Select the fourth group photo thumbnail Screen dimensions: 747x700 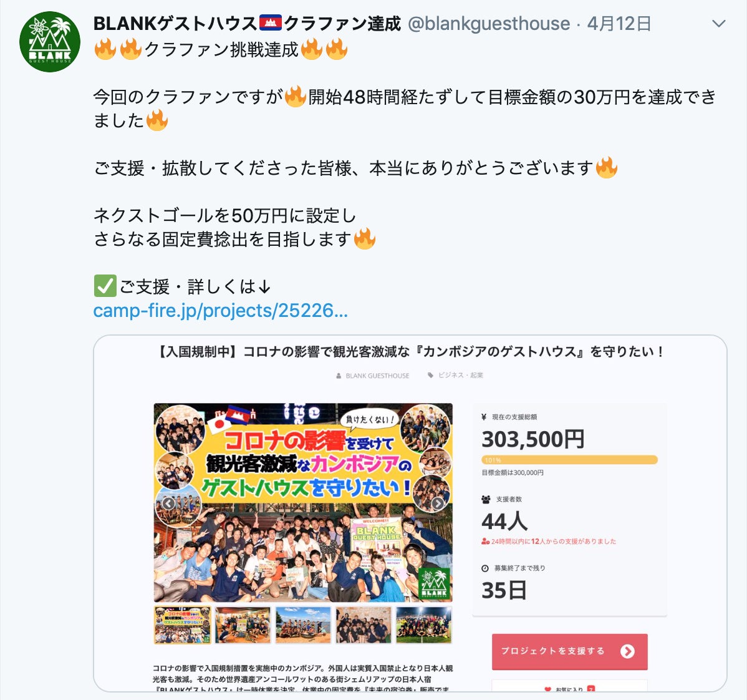click(x=364, y=625)
